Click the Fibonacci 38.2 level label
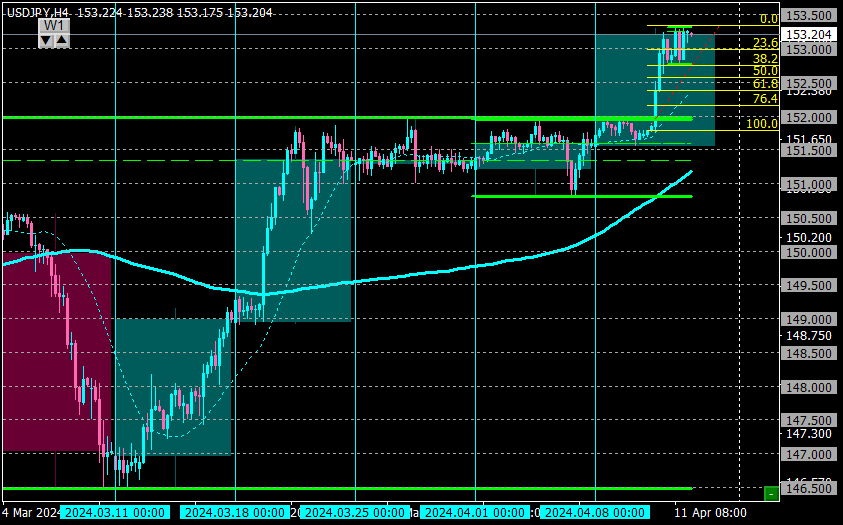Screen dimensions: 843x525 coord(766,59)
